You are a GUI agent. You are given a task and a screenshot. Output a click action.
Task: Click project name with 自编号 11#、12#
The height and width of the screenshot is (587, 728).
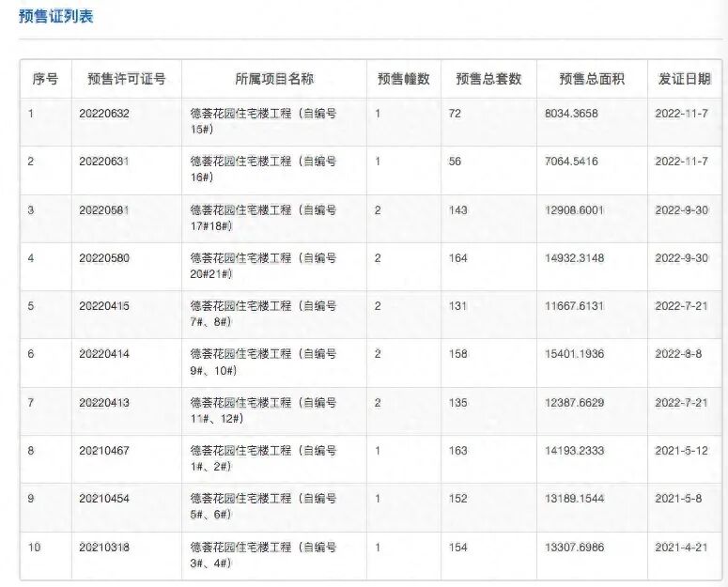point(263,410)
